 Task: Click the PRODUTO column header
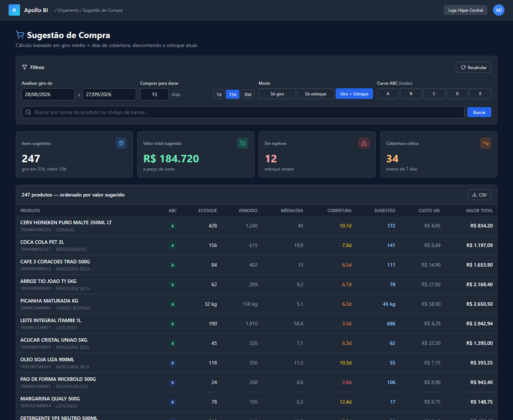tap(30, 210)
